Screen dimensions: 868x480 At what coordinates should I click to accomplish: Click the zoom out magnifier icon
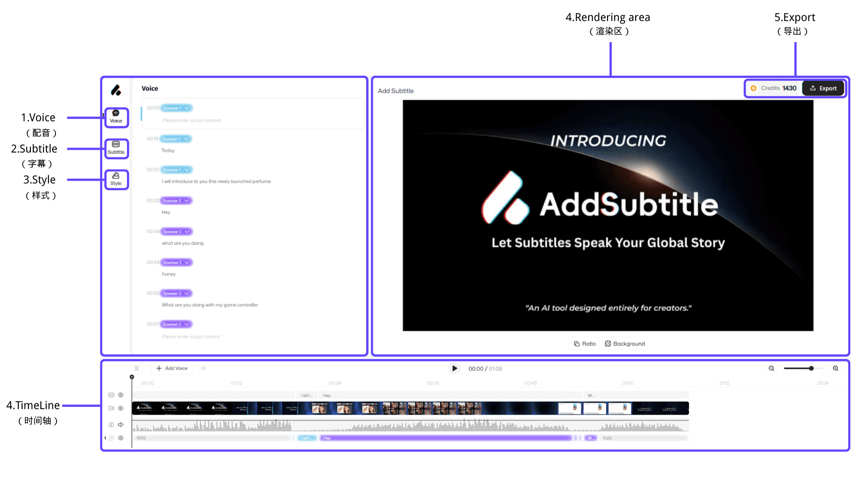click(771, 368)
